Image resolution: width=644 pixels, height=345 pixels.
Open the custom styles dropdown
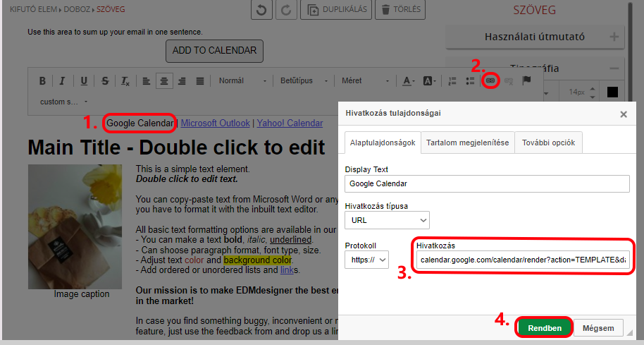pos(63,102)
